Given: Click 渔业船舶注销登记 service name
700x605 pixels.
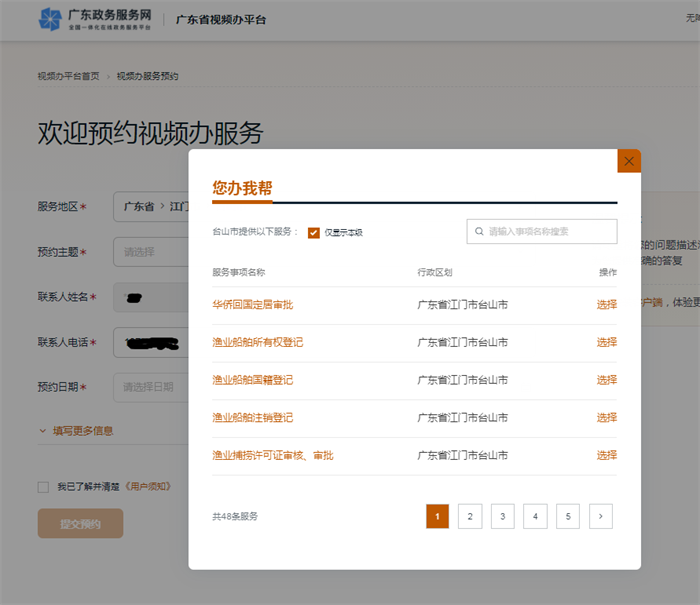Looking at the screenshot, I should point(252,418).
